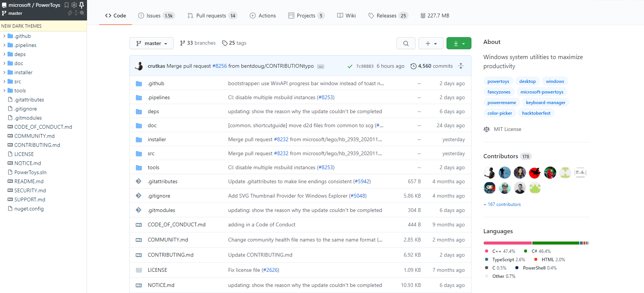Expand the .github folder in sidebar tree
Screen dimensions: 644x293
pyautogui.click(x=4, y=36)
